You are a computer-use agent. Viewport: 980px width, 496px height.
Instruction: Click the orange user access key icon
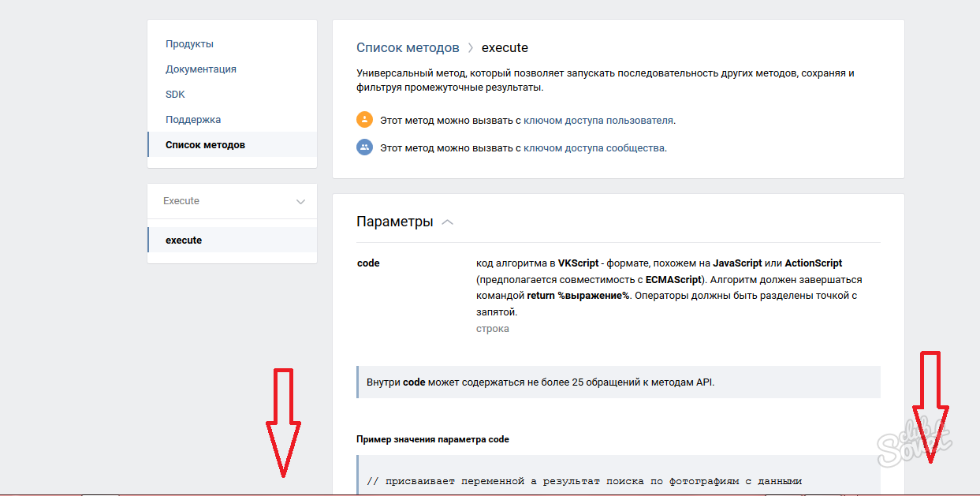point(364,120)
